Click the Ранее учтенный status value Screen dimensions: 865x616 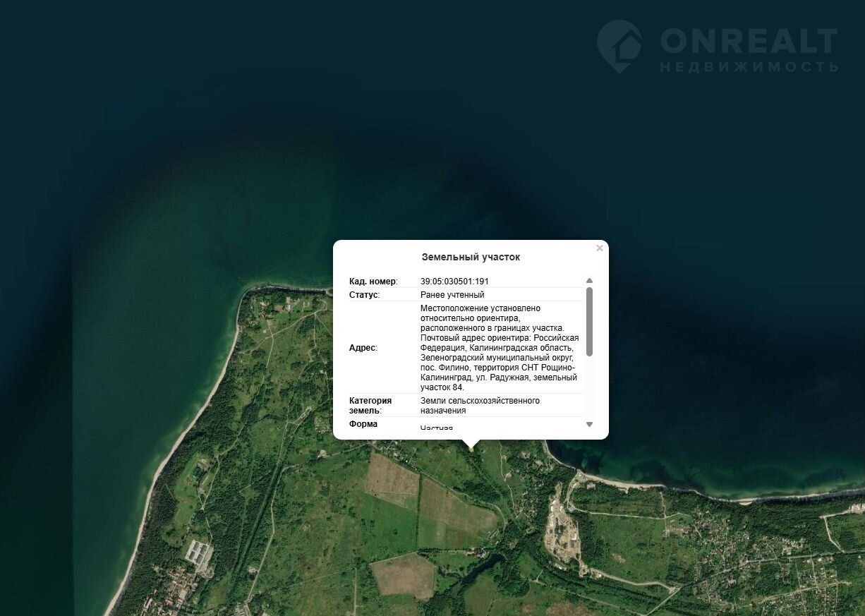click(x=452, y=295)
